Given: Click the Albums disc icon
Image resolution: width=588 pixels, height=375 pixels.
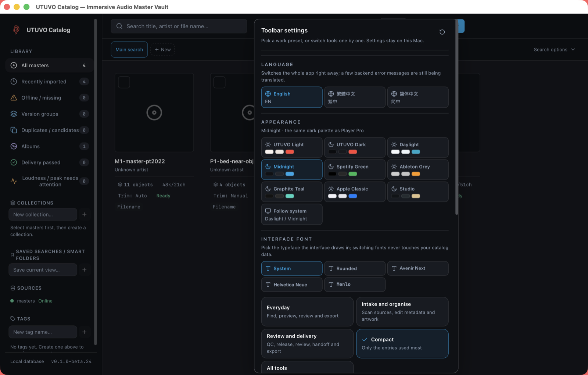Looking at the screenshot, I should (x=14, y=146).
